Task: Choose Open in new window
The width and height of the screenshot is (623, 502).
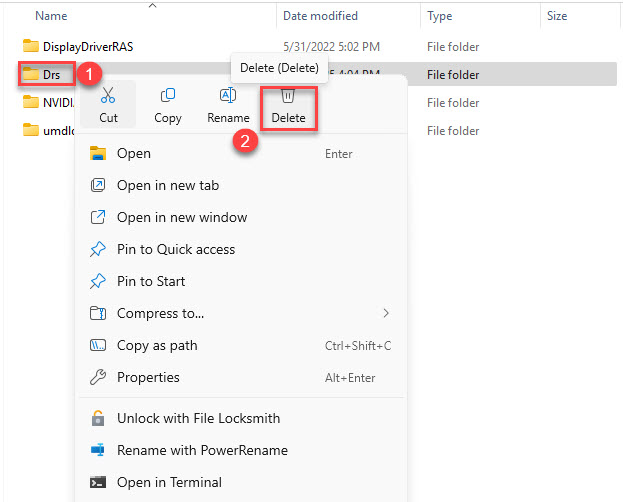Action: pos(181,217)
